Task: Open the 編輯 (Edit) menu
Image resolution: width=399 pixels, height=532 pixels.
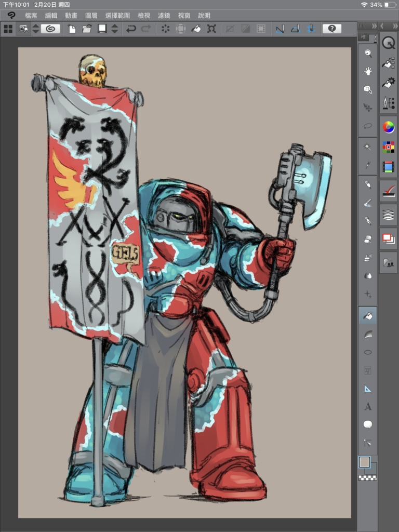Action: coord(51,15)
